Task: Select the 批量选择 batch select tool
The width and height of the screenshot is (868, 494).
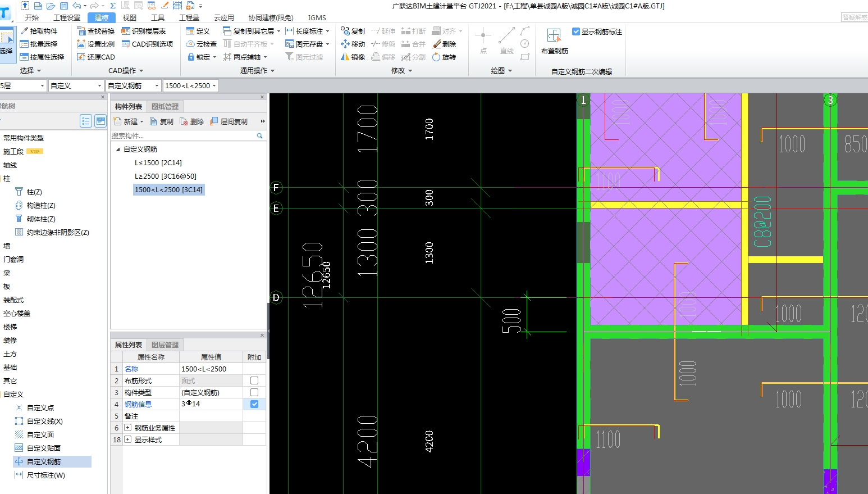Action: tap(39, 44)
